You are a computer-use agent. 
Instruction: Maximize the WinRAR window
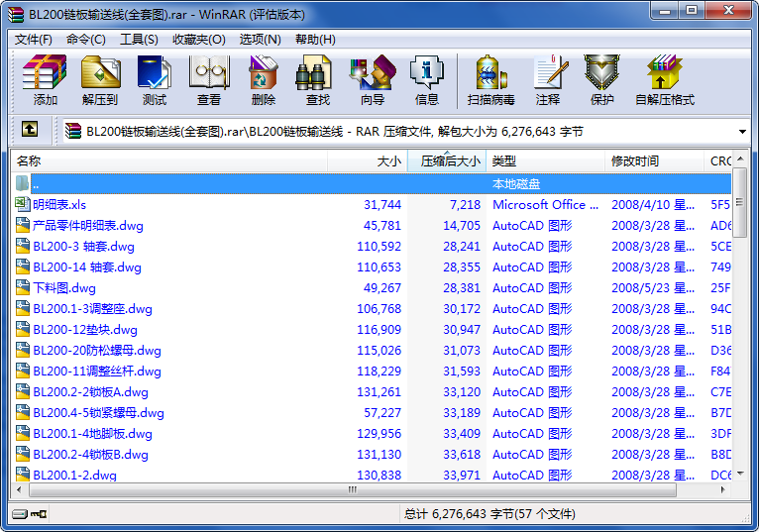pyautogui.click(x=692, y=11)
